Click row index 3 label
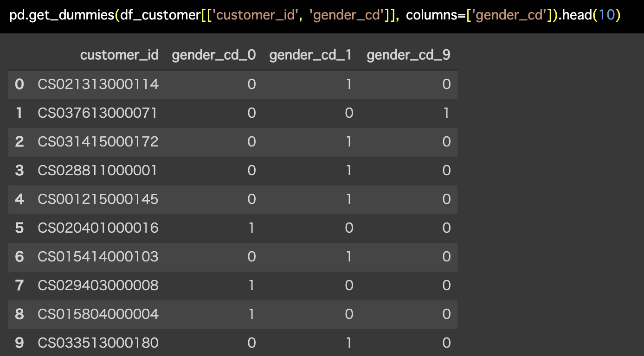644x356 pixels. point(19,171)
